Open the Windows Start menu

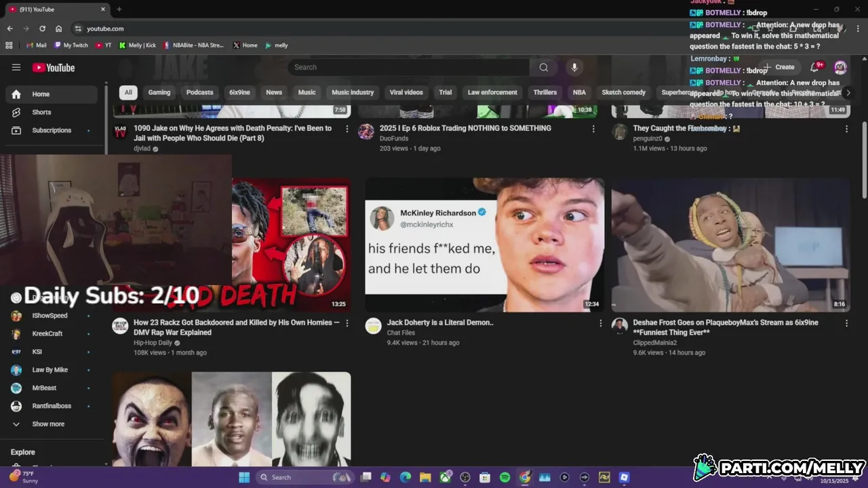point(244,477)
